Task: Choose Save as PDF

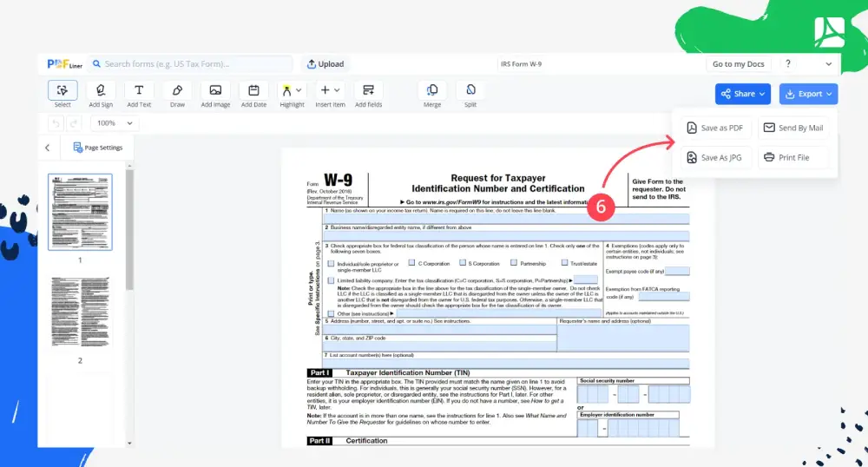Action: [714, 128]
